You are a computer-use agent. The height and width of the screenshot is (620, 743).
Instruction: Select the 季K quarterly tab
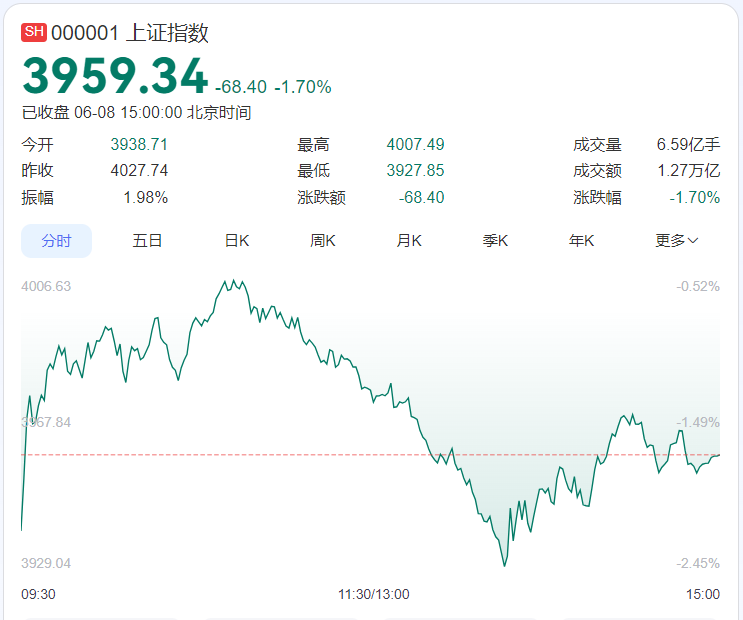(495, 241)
